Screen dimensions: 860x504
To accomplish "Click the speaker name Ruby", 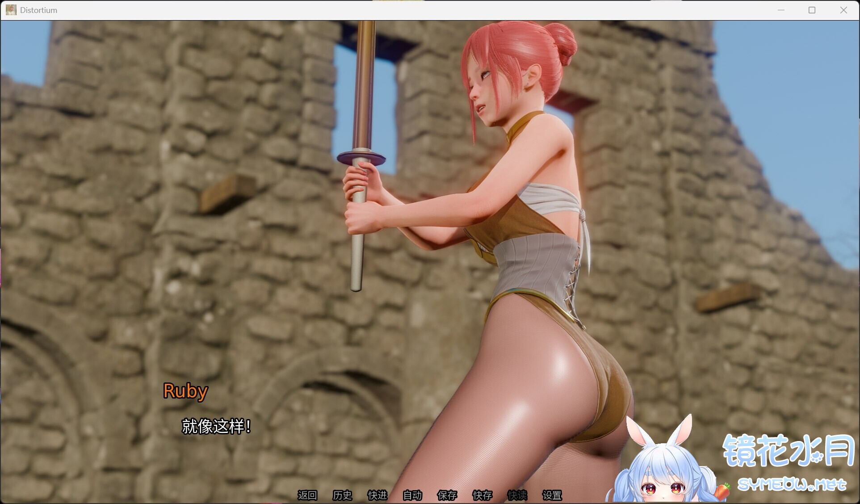I will click(185, 391).
